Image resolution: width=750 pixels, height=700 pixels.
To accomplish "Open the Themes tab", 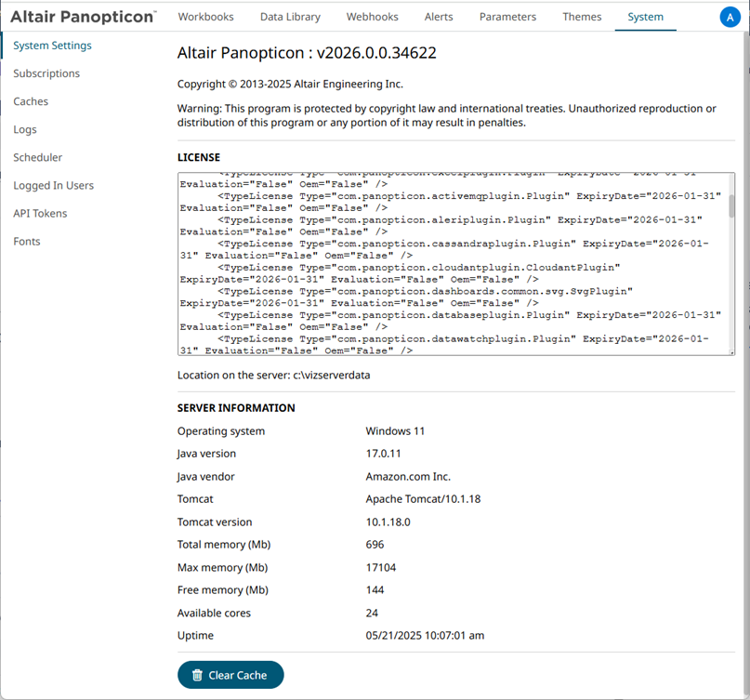I will coord(582,17).
